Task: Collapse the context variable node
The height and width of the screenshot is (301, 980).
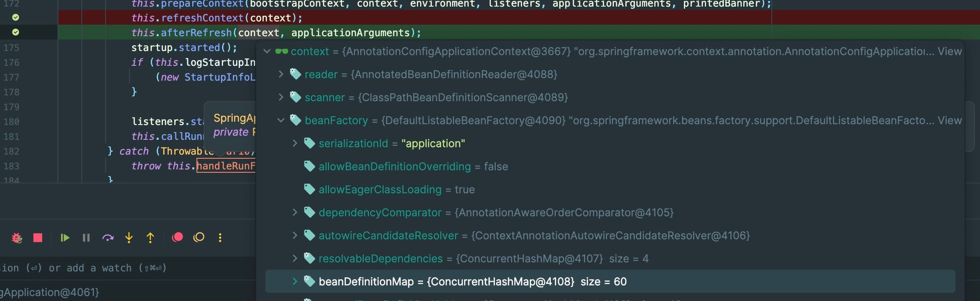Action: click(267, 51)
